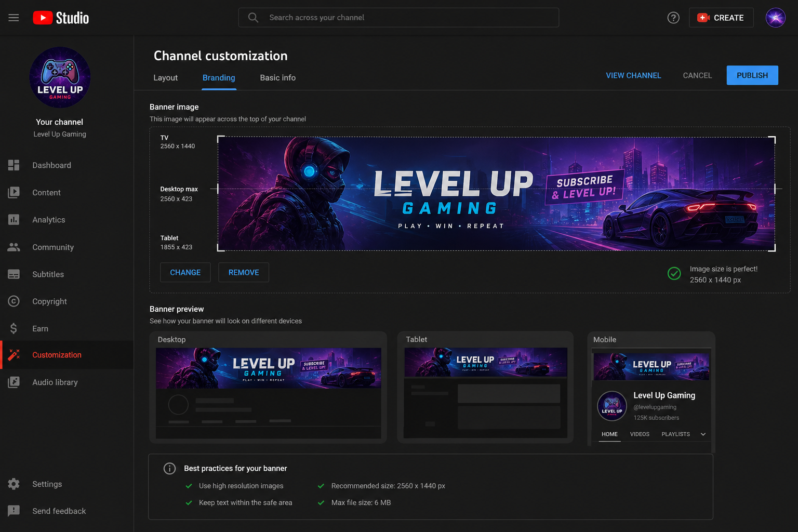Open Audio library in sidebar
798x532 pixels.
point(66,382)
